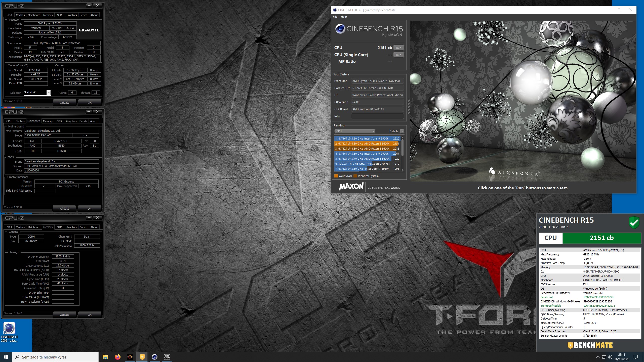The width and height of the screenshot is (644, 362).
Task: Open Socket #1 selection dropdown in CPU-Z
Action: click(37, 93)
